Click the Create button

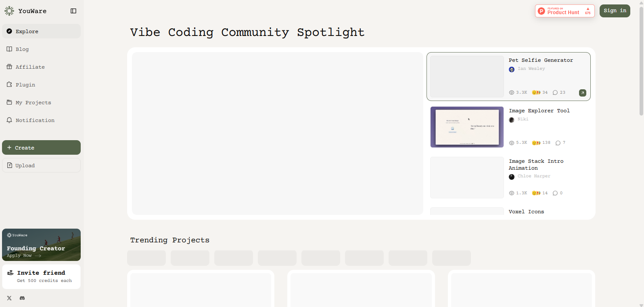(x=41, y=147)
